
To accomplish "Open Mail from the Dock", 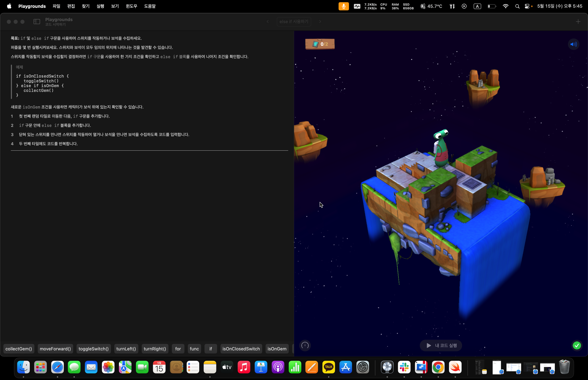I will (91, 367).
